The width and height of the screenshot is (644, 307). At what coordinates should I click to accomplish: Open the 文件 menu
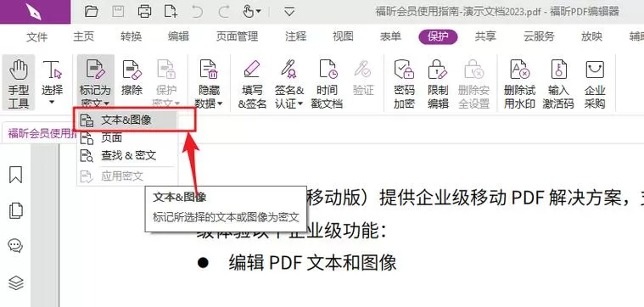pyautogui.click(x=37, y=36)
